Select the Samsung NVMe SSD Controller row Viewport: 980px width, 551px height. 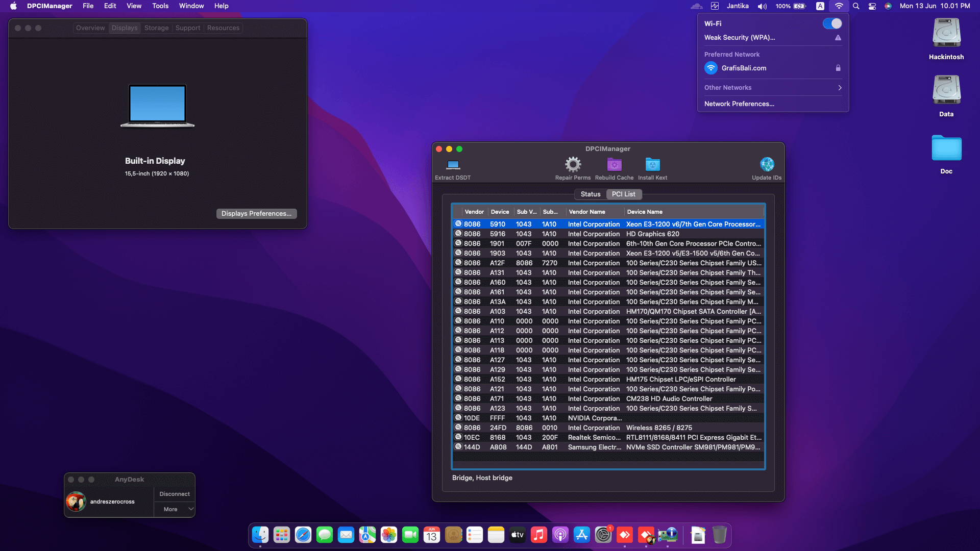pyautogui.click(x=608, y=447)
